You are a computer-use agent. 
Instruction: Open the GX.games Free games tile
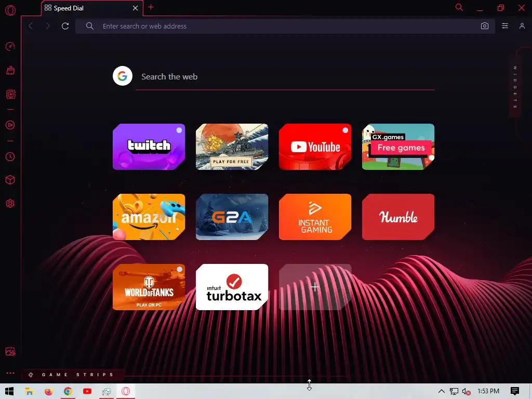click(x=398, y=147)
